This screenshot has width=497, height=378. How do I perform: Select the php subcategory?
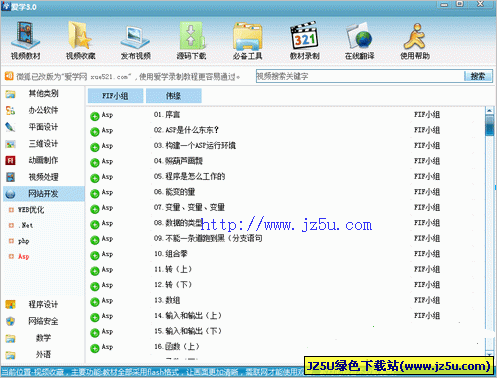coord(23,241)
